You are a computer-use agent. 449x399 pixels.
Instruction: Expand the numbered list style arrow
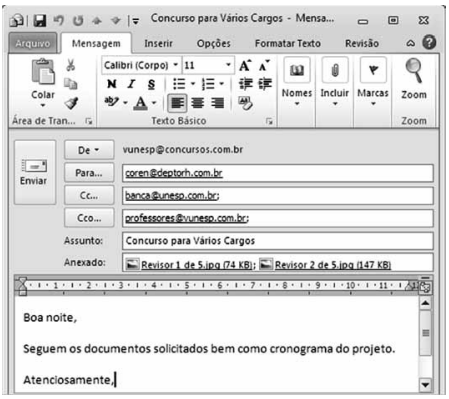click(222, 84)
